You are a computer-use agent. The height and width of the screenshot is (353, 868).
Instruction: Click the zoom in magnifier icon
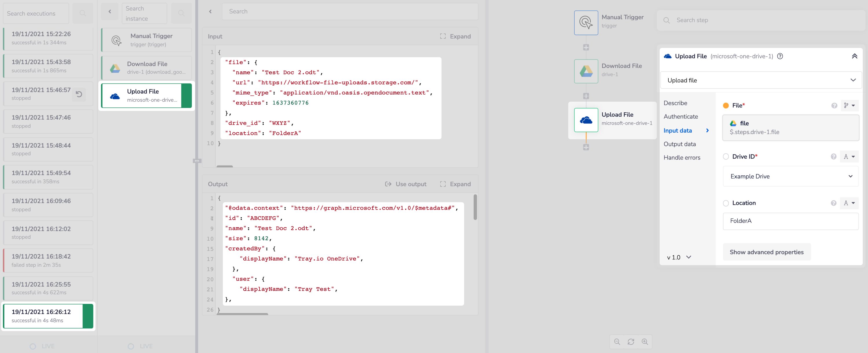click(645, 341)
